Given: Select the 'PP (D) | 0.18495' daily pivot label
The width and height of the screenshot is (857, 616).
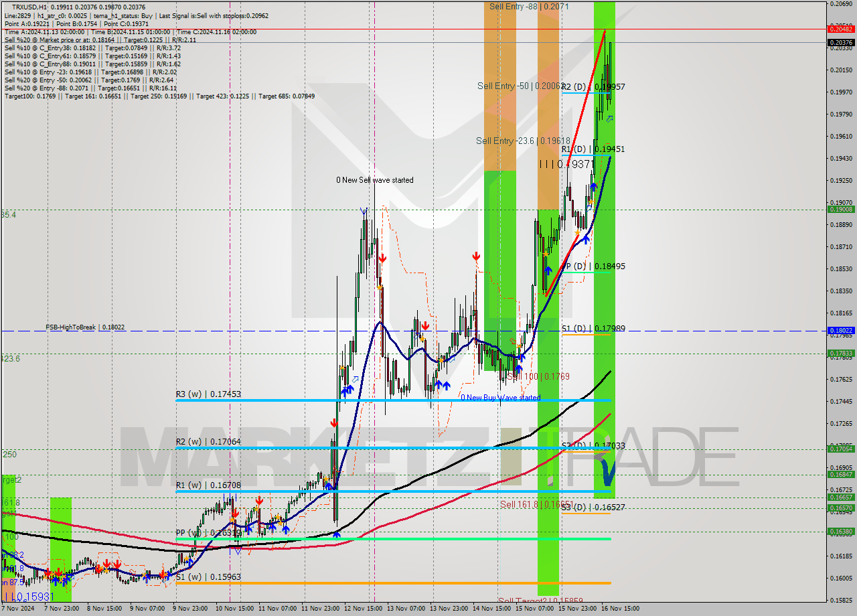Looking at the screenshot, I should coord(593,266).
